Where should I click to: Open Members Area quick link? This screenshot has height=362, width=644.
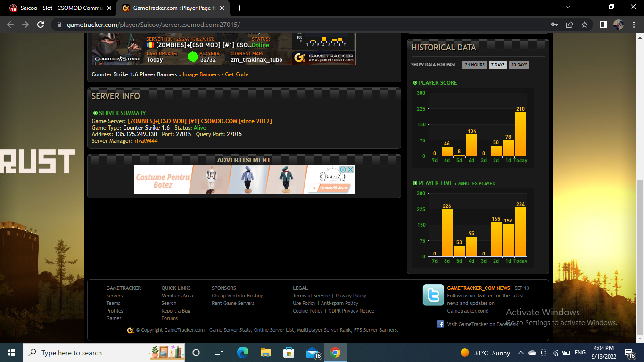[177, 296]
